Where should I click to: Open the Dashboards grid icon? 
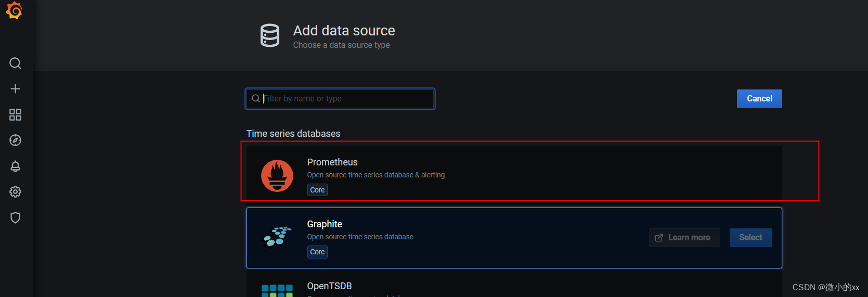coord(16,114)
